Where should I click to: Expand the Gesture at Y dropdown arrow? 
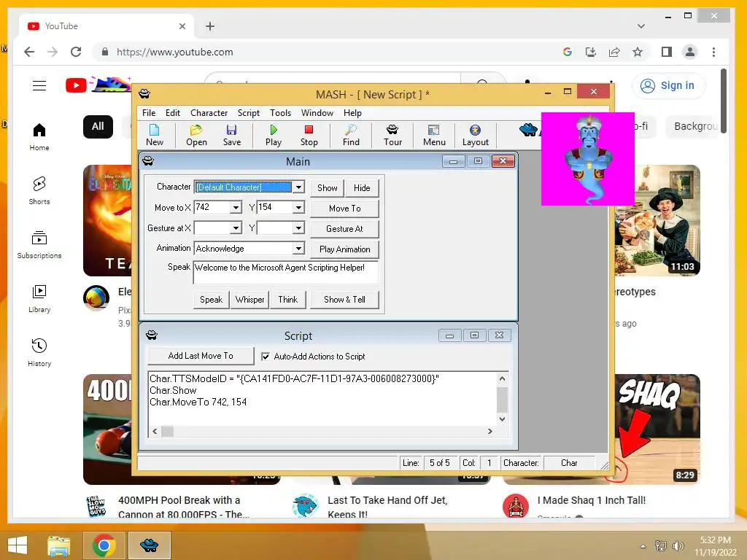298,228
